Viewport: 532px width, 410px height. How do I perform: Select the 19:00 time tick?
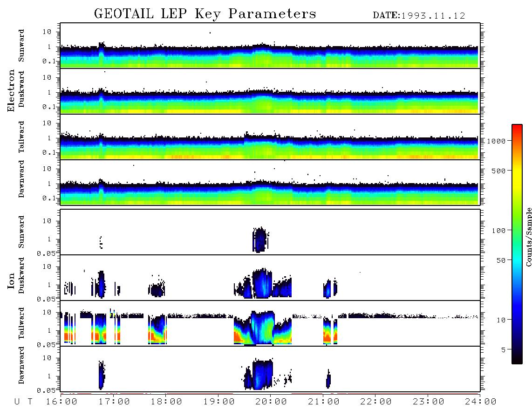(x=219, y=402)
